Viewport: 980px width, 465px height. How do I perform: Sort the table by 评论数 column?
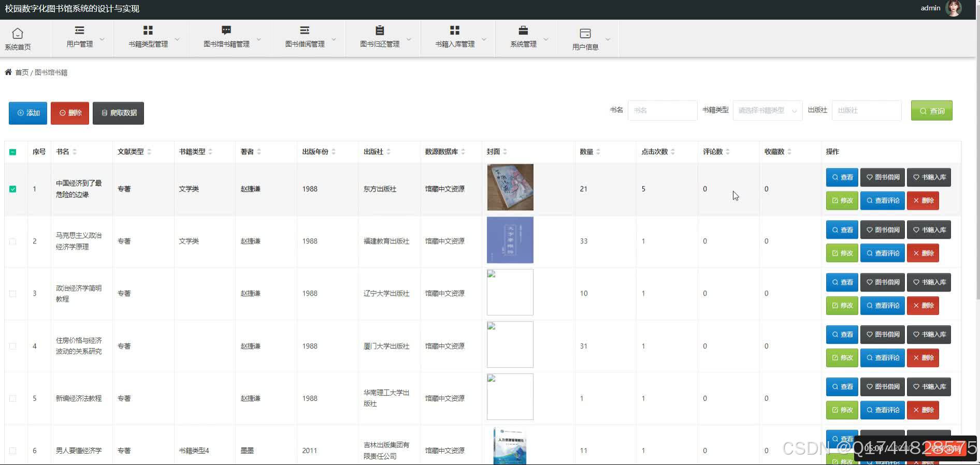click(728, 152)
